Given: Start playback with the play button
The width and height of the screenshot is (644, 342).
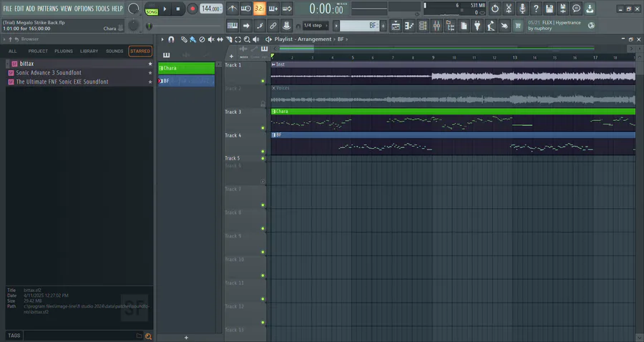Looking at the screenshot, I should click(x=165, y=9).
